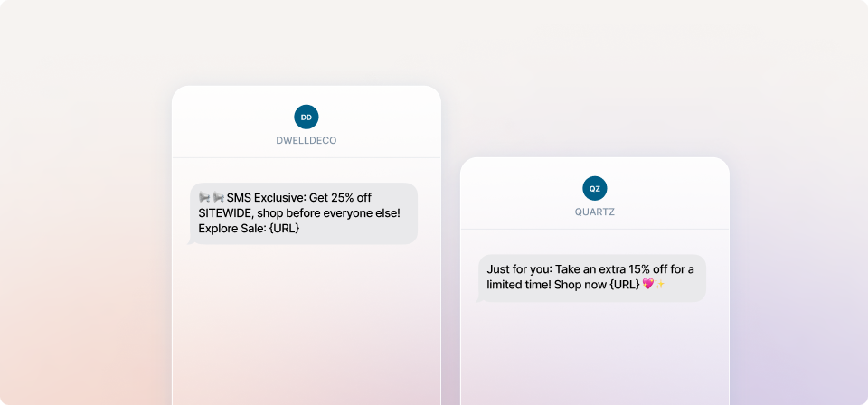Click the "Just for you:" text
Viewport: 868px width, 405px height.
click(x=520, y=268)
